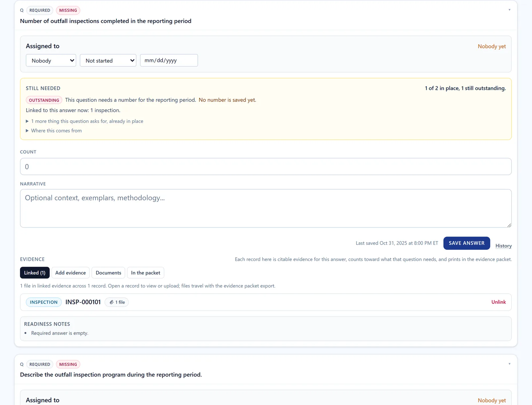Collapse the outfall inspections count question card
The image size is (532, 405).
click(x=509, y=10)
